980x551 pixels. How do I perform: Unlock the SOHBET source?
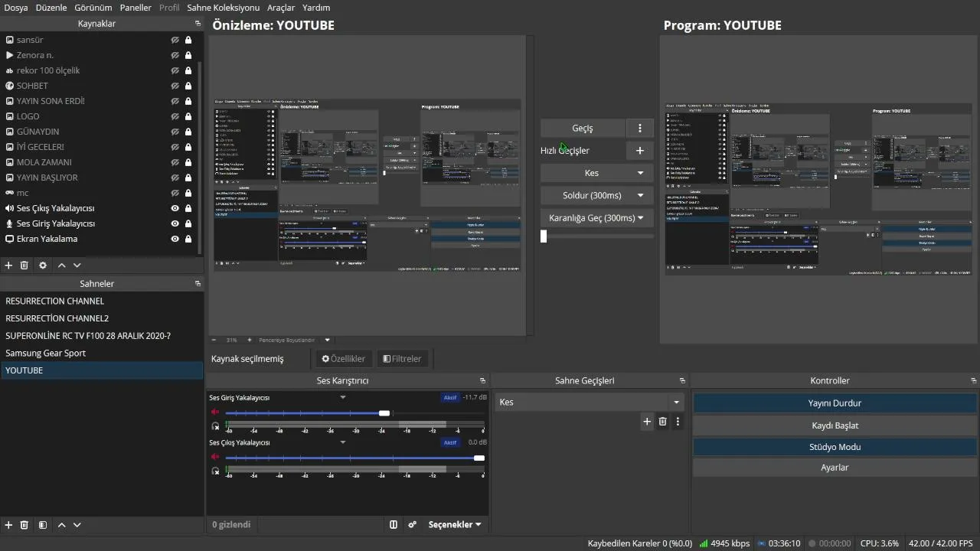188,86
